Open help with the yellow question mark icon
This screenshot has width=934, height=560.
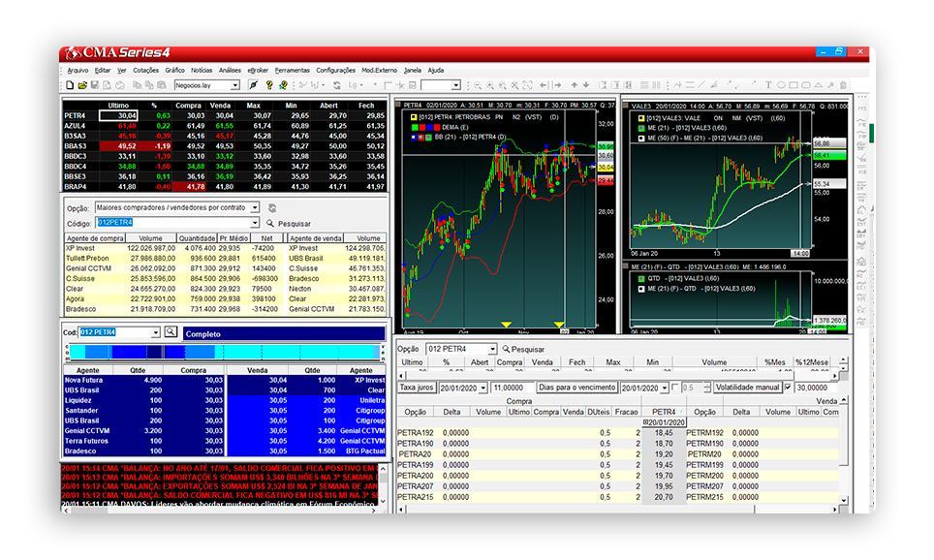[269, 85]
